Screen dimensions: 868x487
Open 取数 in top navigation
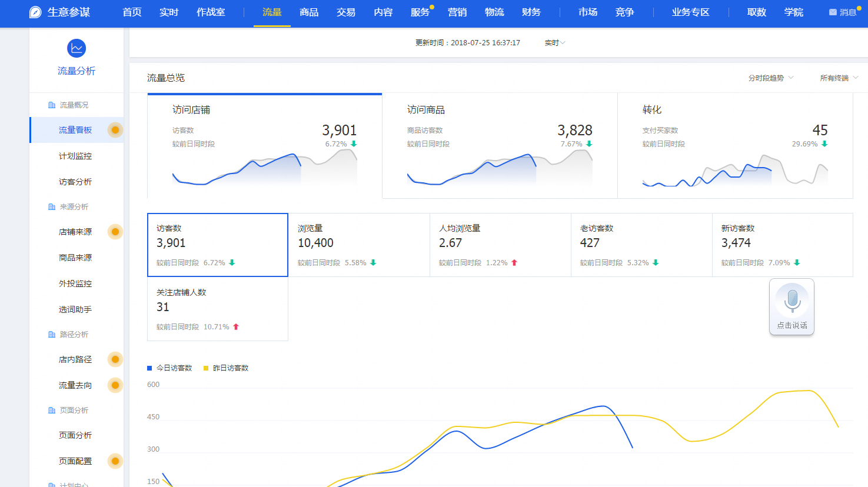pos(757,12)
